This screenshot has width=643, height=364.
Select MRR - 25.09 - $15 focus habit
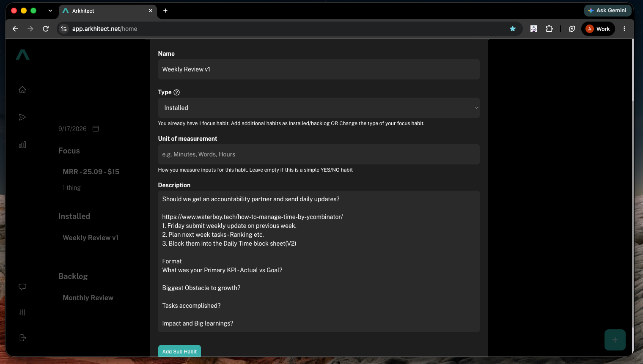coord(91,172)
